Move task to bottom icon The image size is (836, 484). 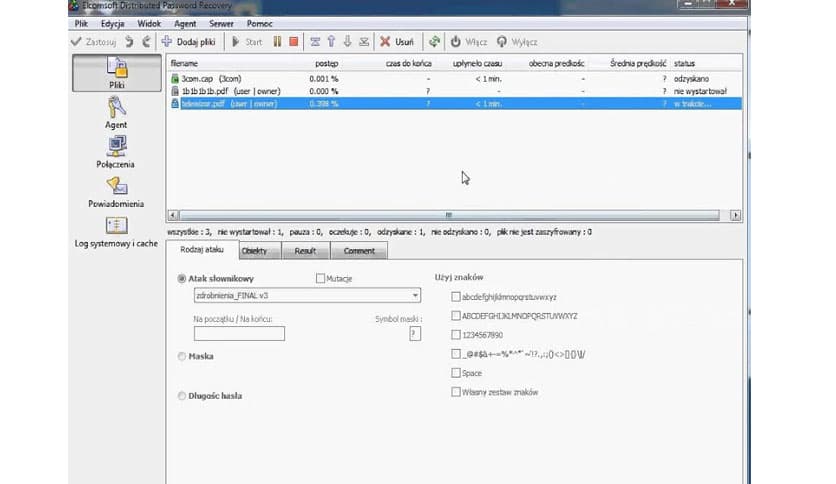pyautogui.click(x=364, y=42)
